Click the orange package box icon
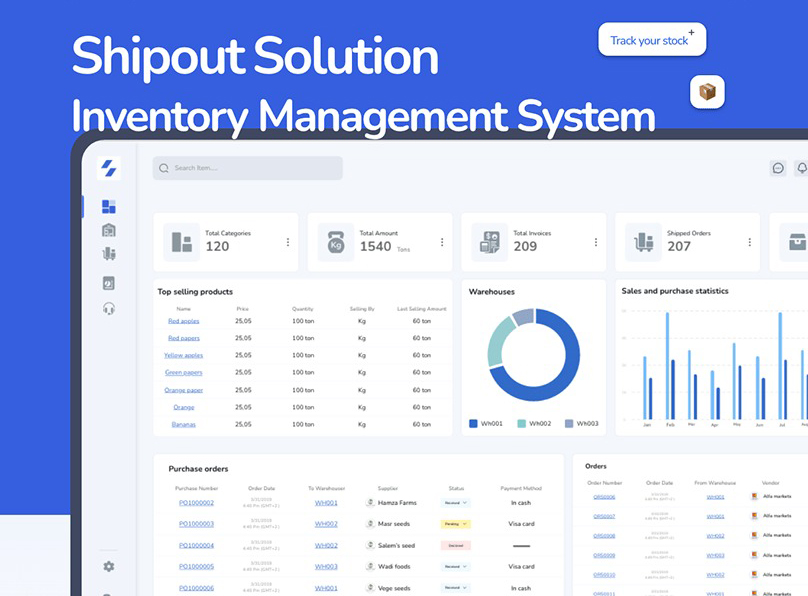Screen dimensions: 808x596 click(x=707, y=93)
